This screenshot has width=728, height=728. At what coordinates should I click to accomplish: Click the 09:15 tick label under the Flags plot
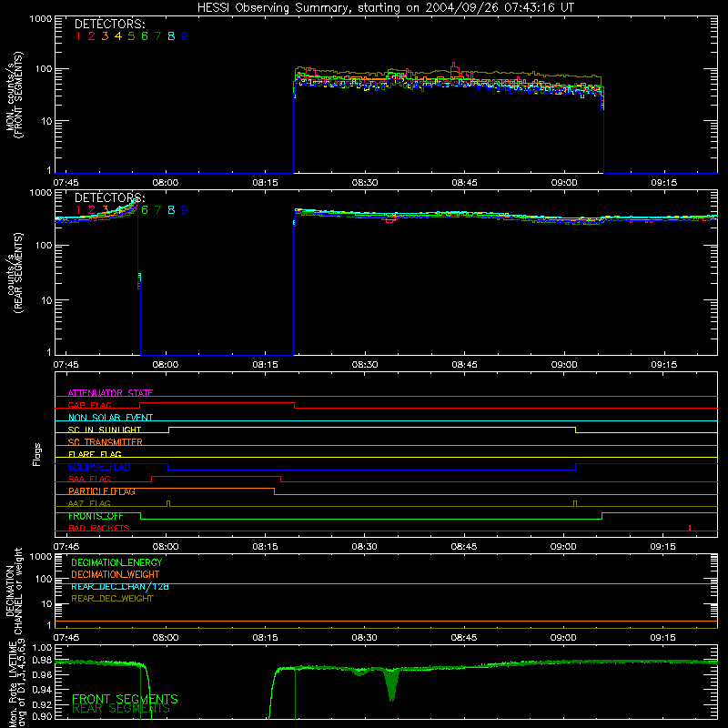[663, 547]
